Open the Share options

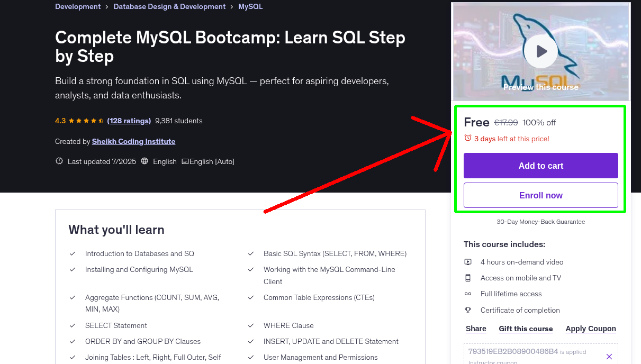pyautogui.click(x=475, y=329)
